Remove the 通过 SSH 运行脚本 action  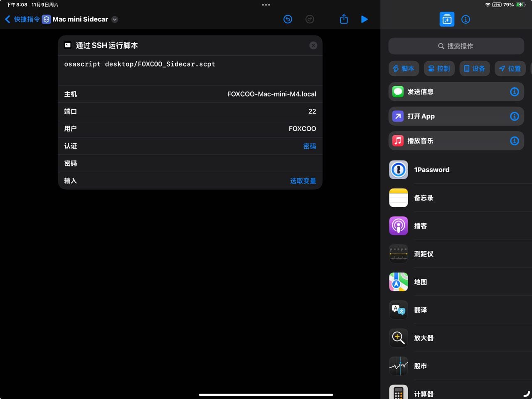point(313,45)
